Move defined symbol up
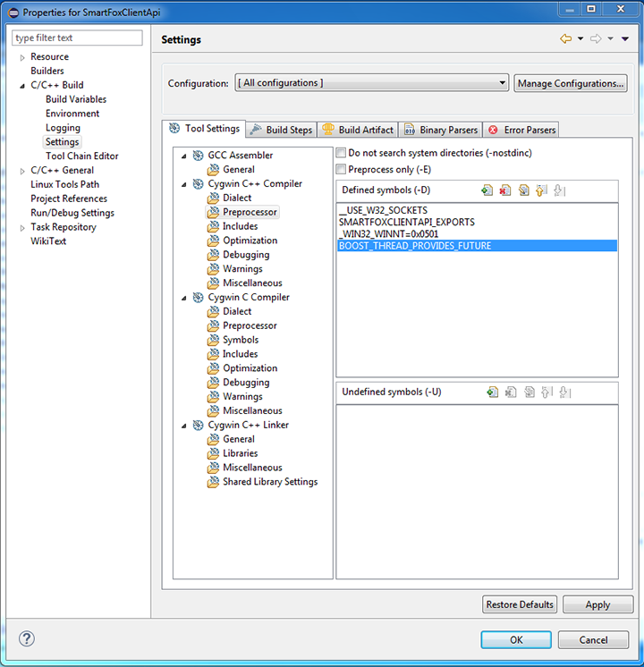 point(541,190)
